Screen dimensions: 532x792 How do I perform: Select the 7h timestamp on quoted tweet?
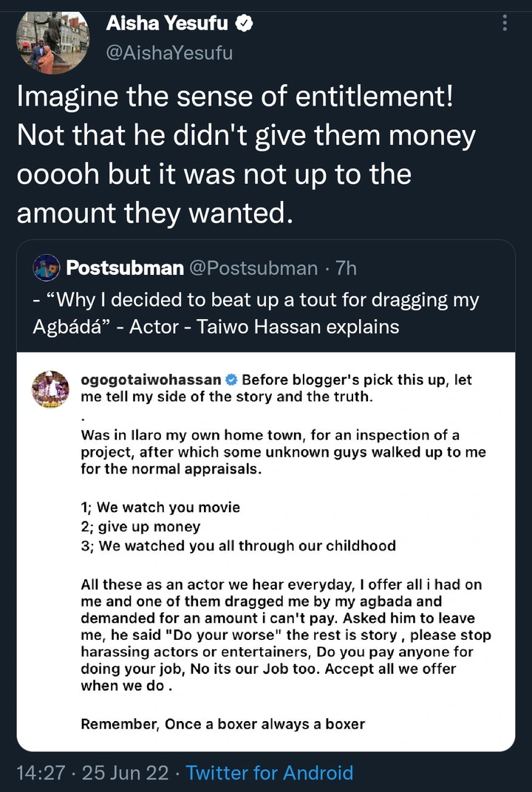tap(345, 267)
